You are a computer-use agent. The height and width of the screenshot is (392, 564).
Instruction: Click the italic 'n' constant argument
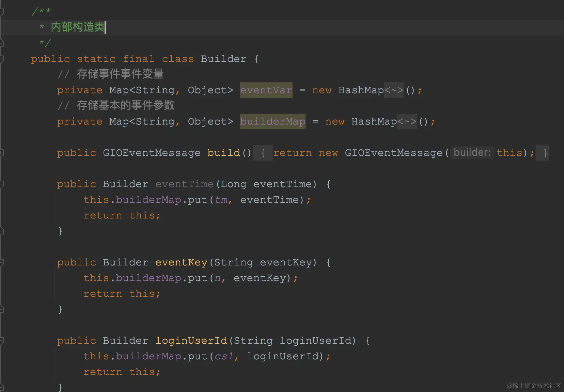pyautogui.click(x=218, y=278)
